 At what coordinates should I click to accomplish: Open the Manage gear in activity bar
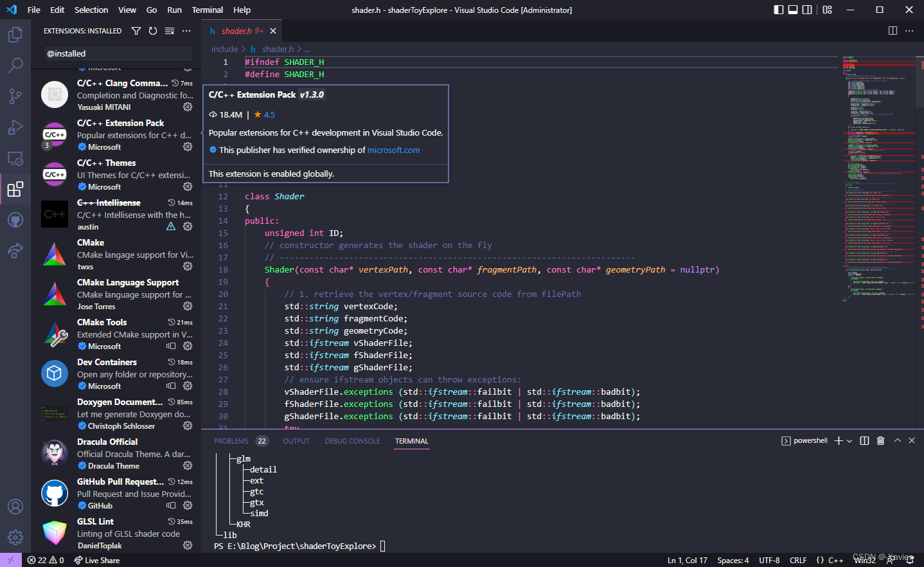coord(15,537)
